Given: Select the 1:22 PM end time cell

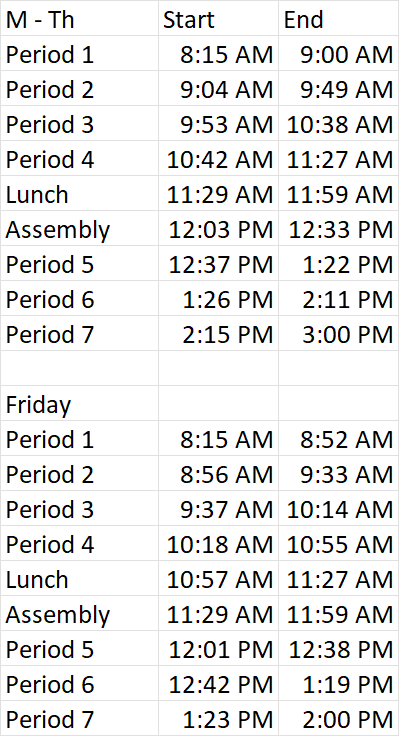Looking at the screenshot, I should [x=338, y=263].
